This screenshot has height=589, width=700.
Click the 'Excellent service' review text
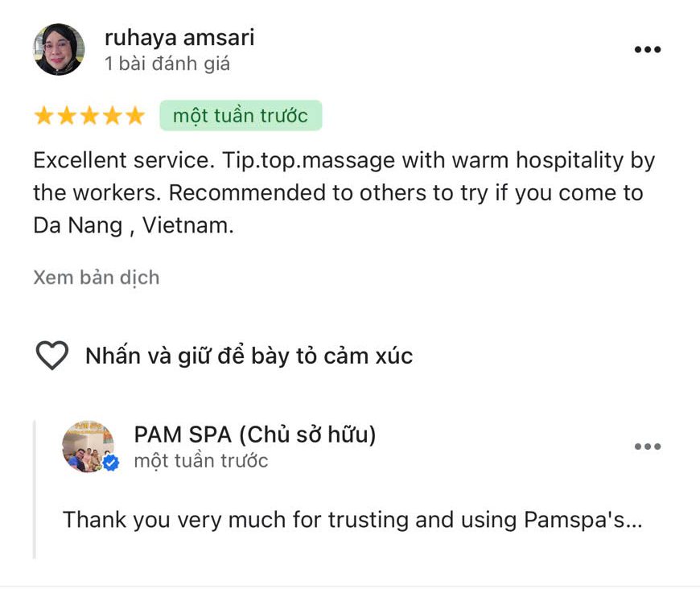pyautogui.click(x=344, y=193)
